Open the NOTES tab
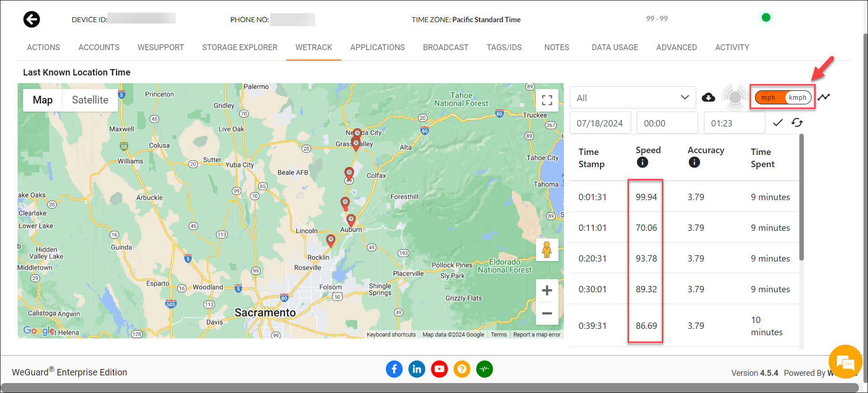The height and width of the screenshot is (393, 868). [x=556, y=47]
